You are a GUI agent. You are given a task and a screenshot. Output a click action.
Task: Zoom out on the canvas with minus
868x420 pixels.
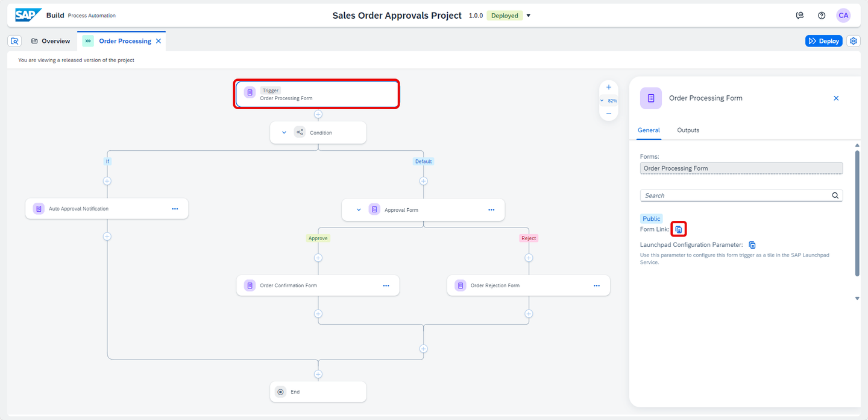pos(609,113)
